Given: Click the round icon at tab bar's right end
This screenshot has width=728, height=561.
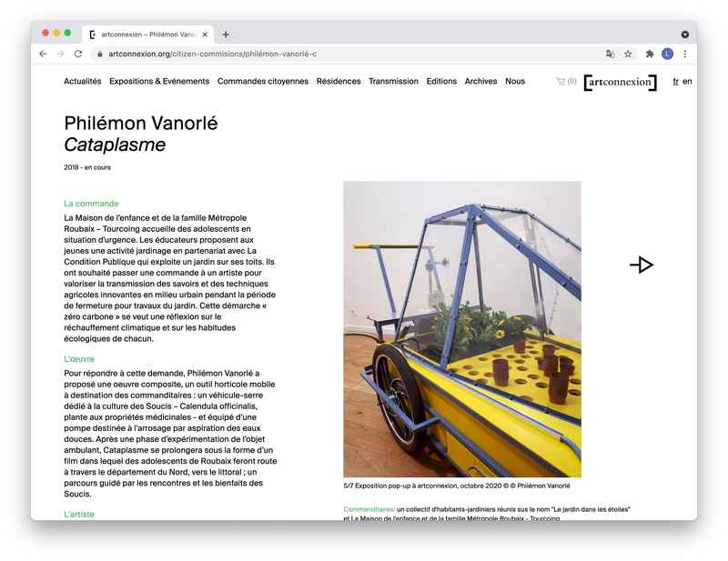Looking at the screenshot, I should click(685, 35).
